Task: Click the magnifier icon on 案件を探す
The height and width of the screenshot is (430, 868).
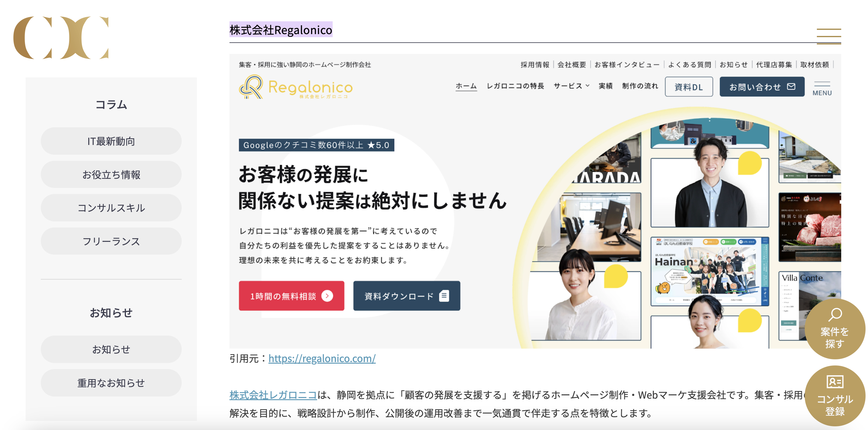Action: coord(835,315)
